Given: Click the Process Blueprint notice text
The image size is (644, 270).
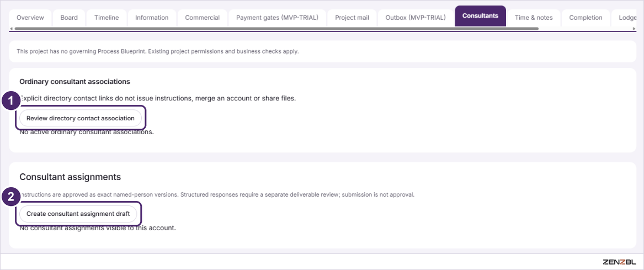Looking at the screenshot, I should pyautogui.click(x=158, y=52).
